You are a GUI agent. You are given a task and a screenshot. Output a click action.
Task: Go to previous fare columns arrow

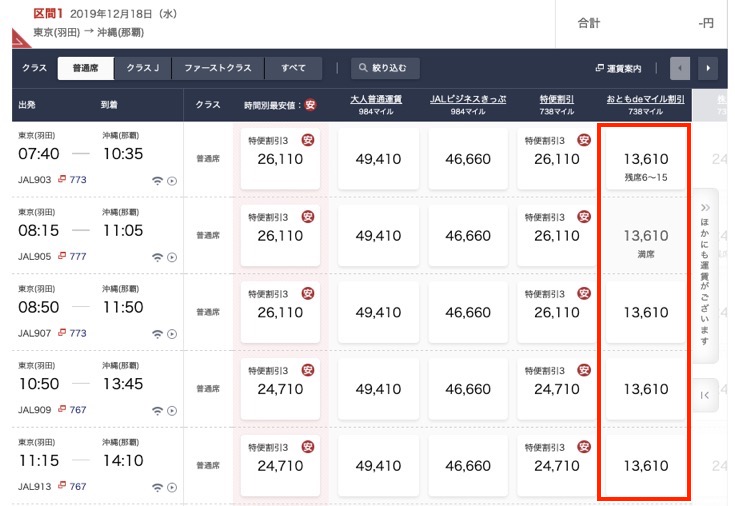pyautogui.click(x=680, y=68)
